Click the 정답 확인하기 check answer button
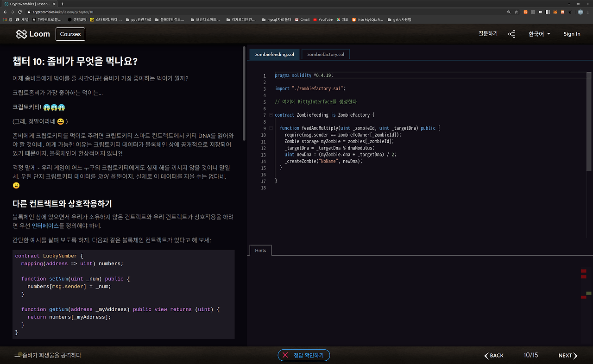 click(x=304, y=355)
